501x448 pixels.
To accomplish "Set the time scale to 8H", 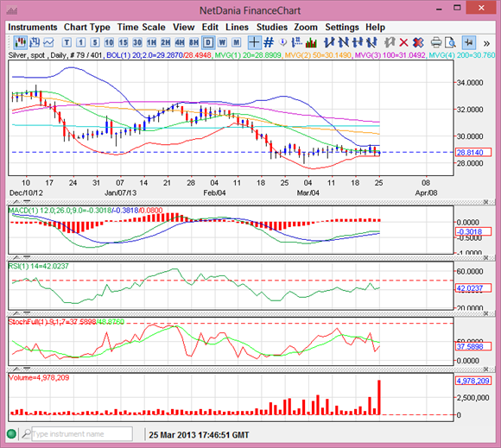I will (x=194, y=42).
